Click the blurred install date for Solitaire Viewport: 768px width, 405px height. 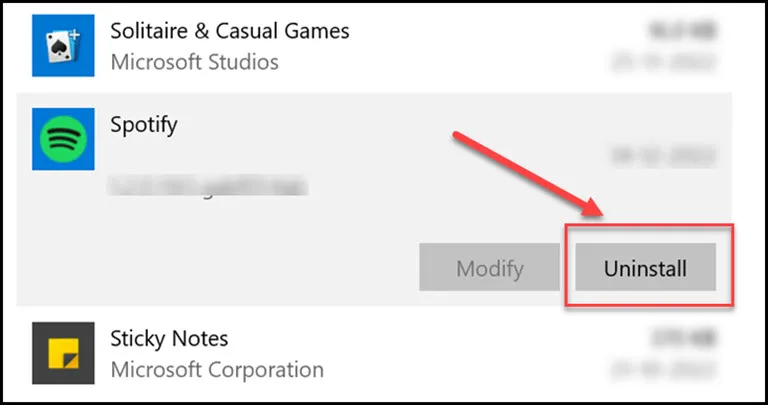coord(664,62)
